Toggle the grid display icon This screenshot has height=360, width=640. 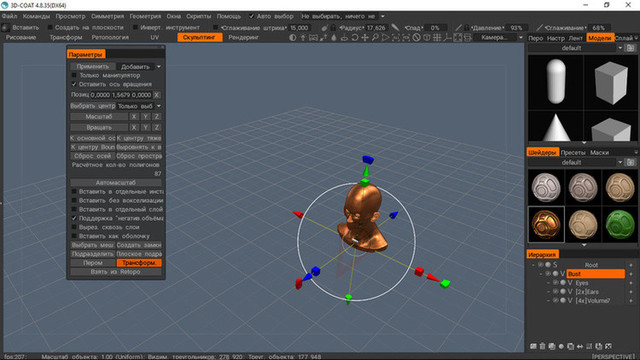tap(437, 38)
